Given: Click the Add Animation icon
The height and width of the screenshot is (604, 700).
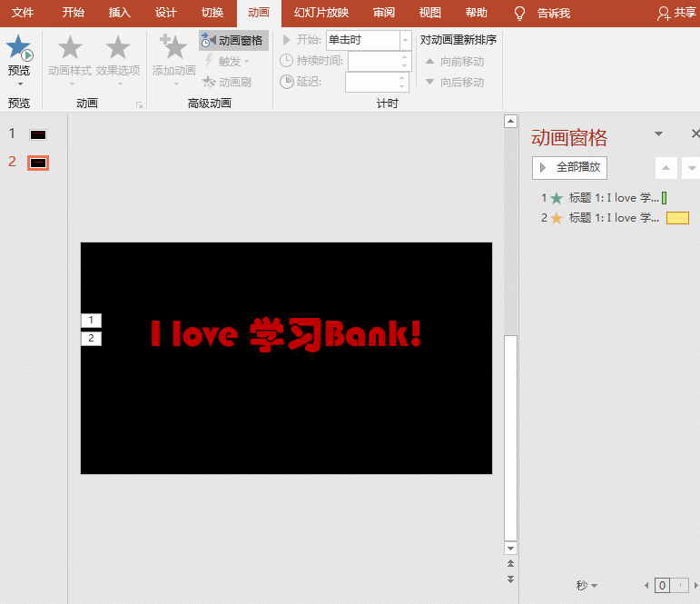Looking at the screenshot, I should click(173, 49).
